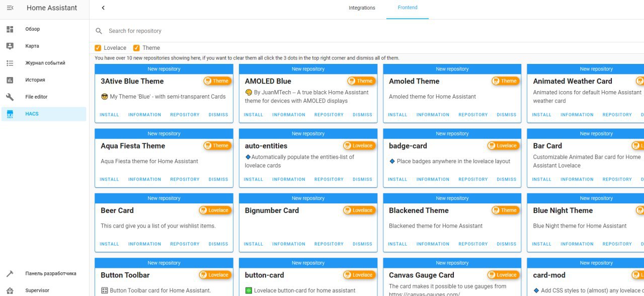Dismiss the Aqua Fiesta Theme card
Screen dimensions: 644x296
pyautogui.click(x=218, y=179)
